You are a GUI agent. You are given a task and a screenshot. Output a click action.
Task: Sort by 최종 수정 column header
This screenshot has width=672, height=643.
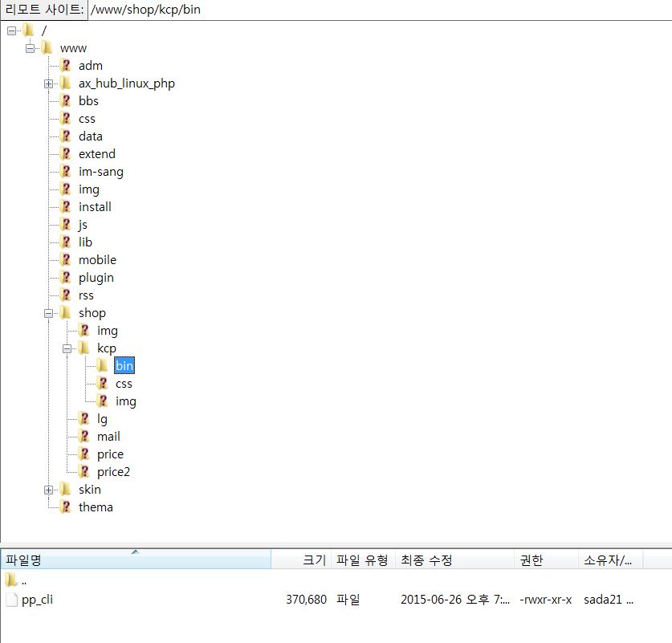coord(454,560)
